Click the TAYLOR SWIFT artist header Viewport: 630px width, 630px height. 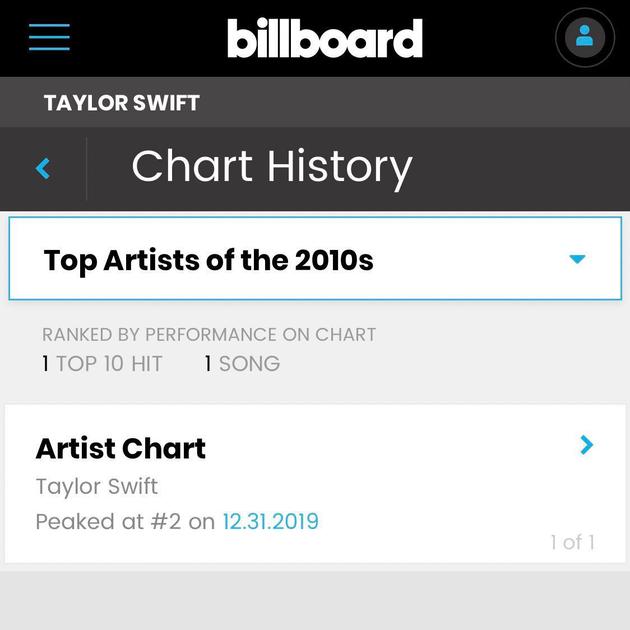tap(122, 103)
